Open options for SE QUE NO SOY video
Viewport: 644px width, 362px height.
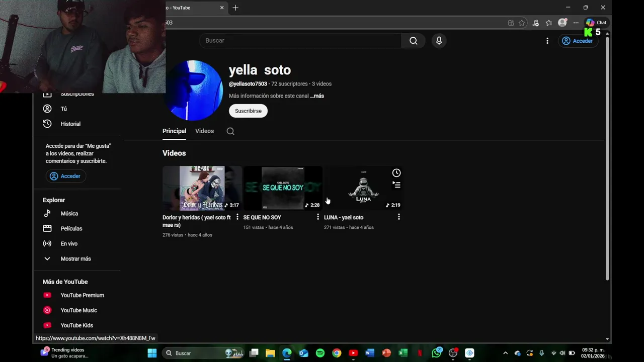click(x=317, y=217)
